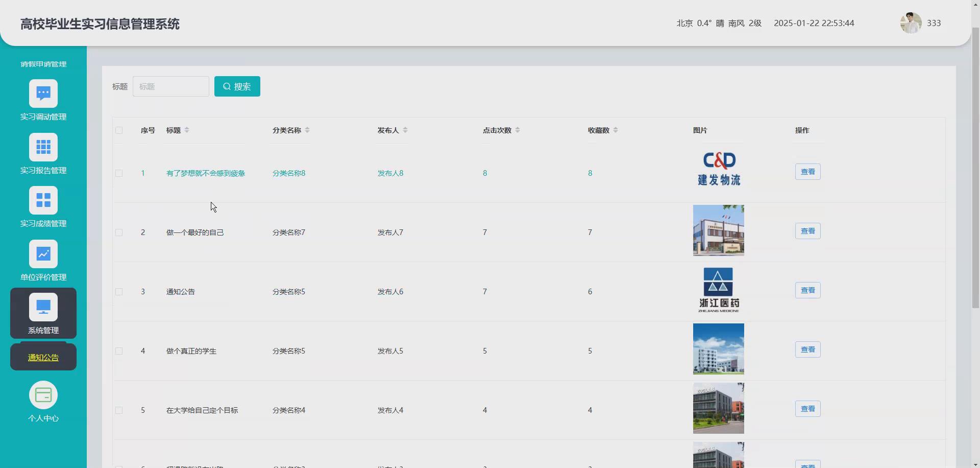Click title 有了梦想就不会感到疲惫
The width and height of the screenshot is (980, 468).
tap(206, 173)
